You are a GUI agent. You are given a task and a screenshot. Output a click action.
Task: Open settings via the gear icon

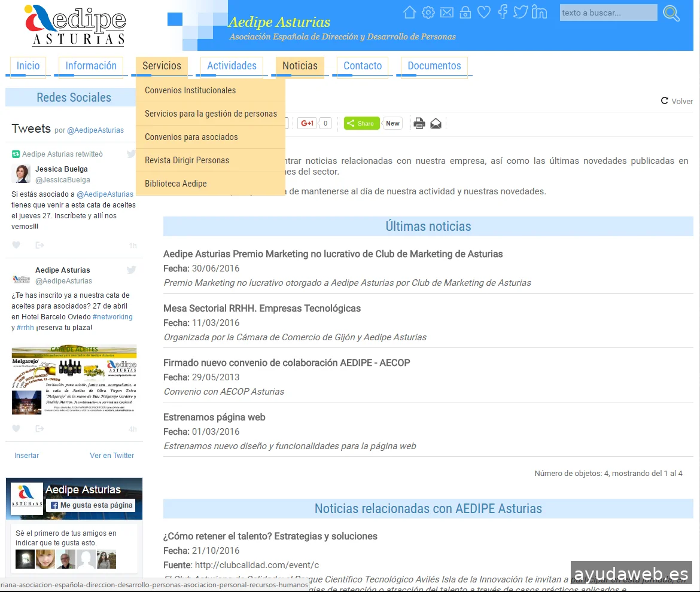click(428, 13)
